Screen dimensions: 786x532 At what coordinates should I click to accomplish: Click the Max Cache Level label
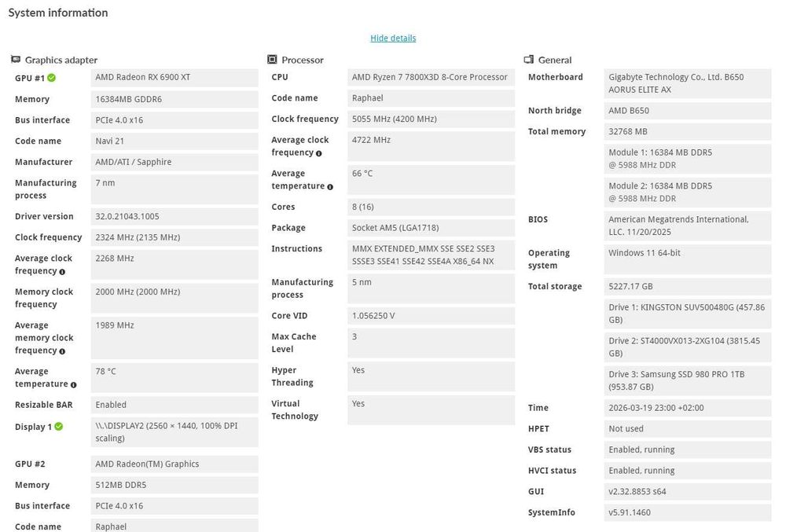click(x=294, y=343)
